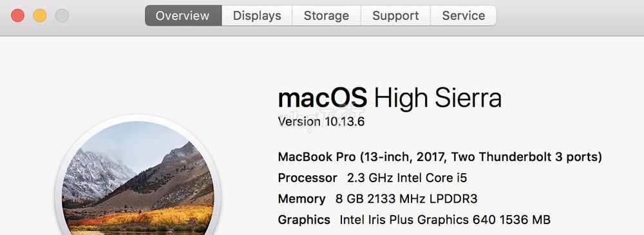The image size is (644, 235).
Task: Select the Support tab
Action: pyautogui.click(x=395, y=15)
